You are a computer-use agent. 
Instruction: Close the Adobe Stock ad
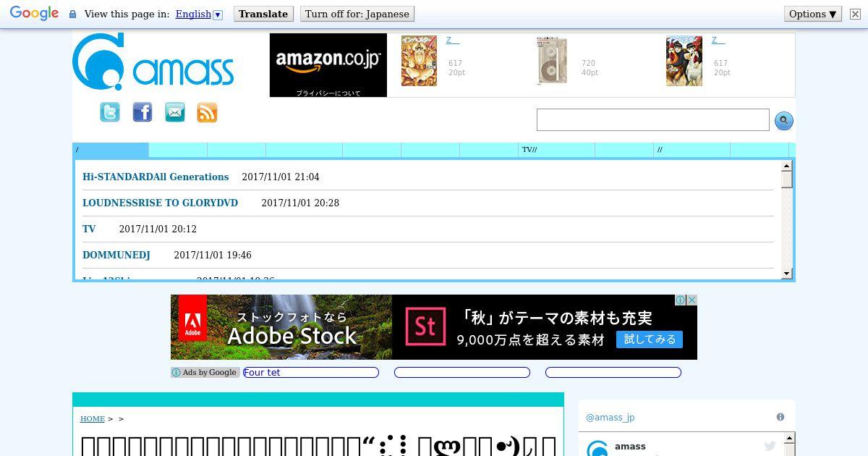click(692, 300)
